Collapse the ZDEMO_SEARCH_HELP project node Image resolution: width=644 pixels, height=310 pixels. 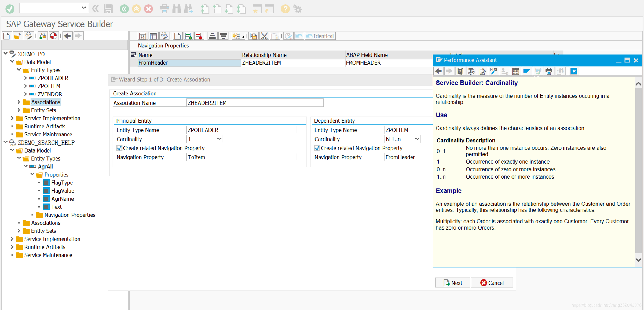(5, 142)
